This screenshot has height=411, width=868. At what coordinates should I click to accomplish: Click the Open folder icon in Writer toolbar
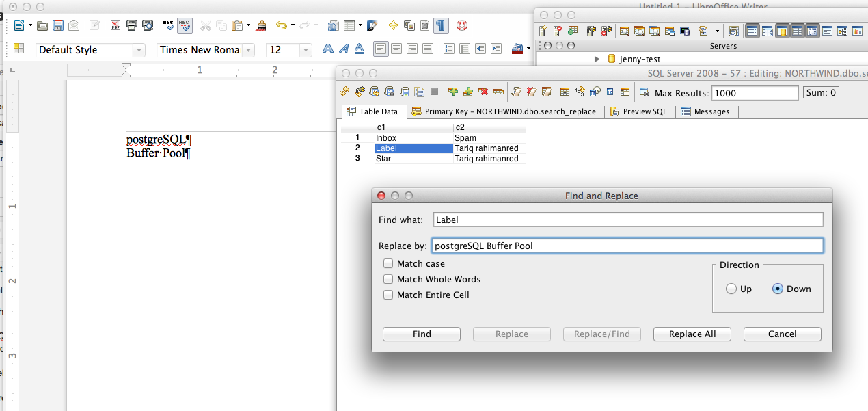tap(42, 26)
